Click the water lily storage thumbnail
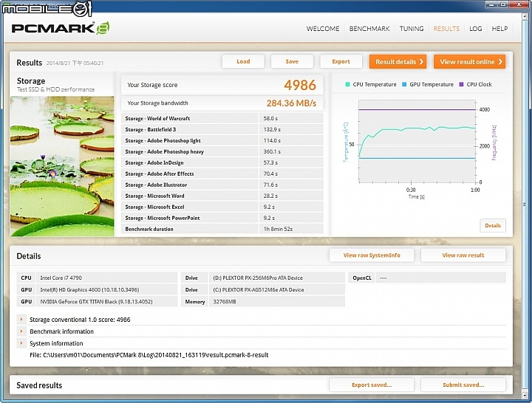The image size is (532, 403). (62, 166)
